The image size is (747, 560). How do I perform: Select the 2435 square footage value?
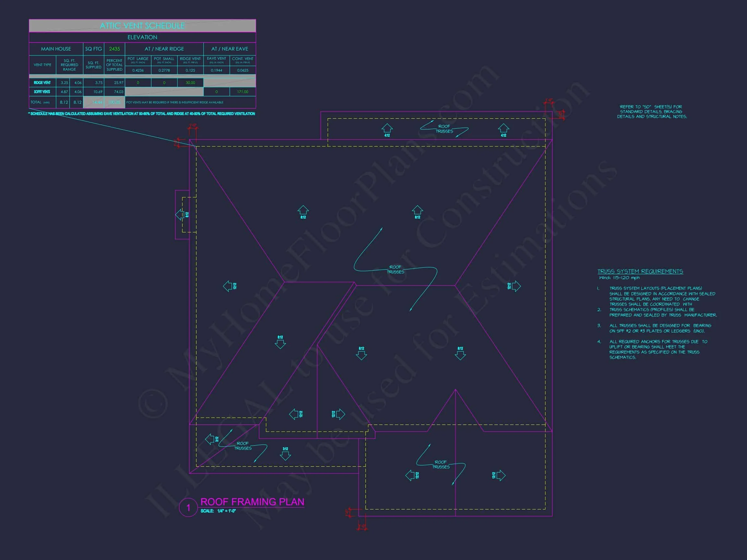(114, 49)
